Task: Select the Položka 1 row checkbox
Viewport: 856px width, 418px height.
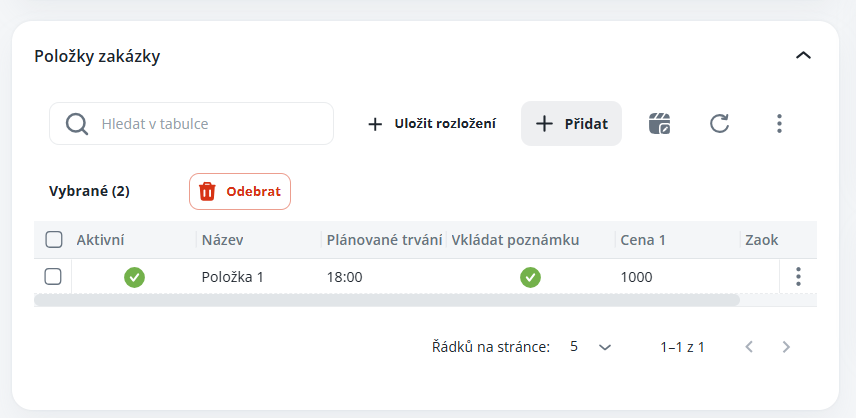Action: click(x=54, y=277)
